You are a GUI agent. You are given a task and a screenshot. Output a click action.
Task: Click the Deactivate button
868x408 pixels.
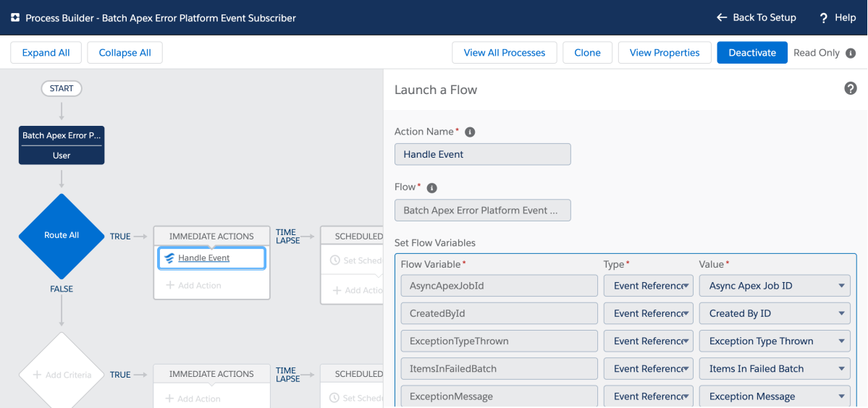pyautogui.click(x=751, y=53)
